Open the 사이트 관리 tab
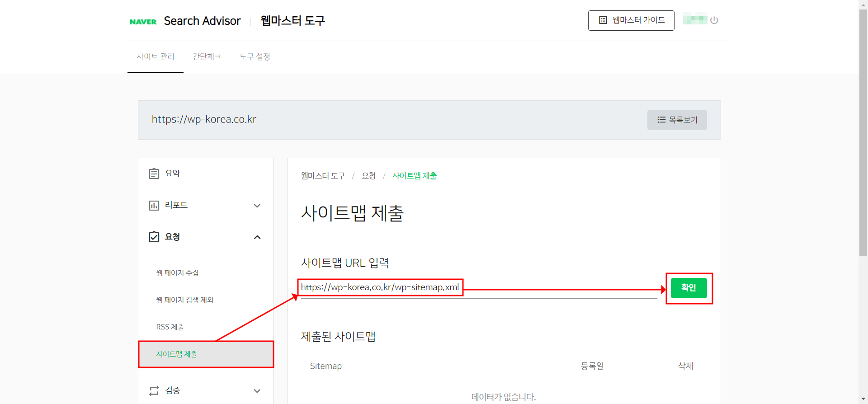The height and width of the screenshot is (404, 868). (x=156, y=56)
